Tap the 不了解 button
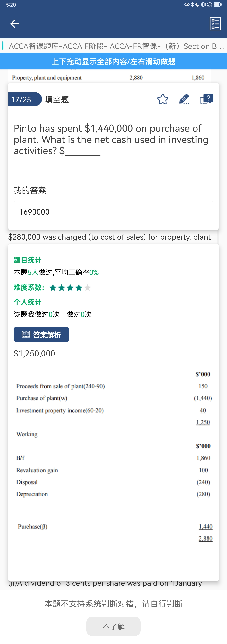The image size is (227, 644). tap(113, 626)
